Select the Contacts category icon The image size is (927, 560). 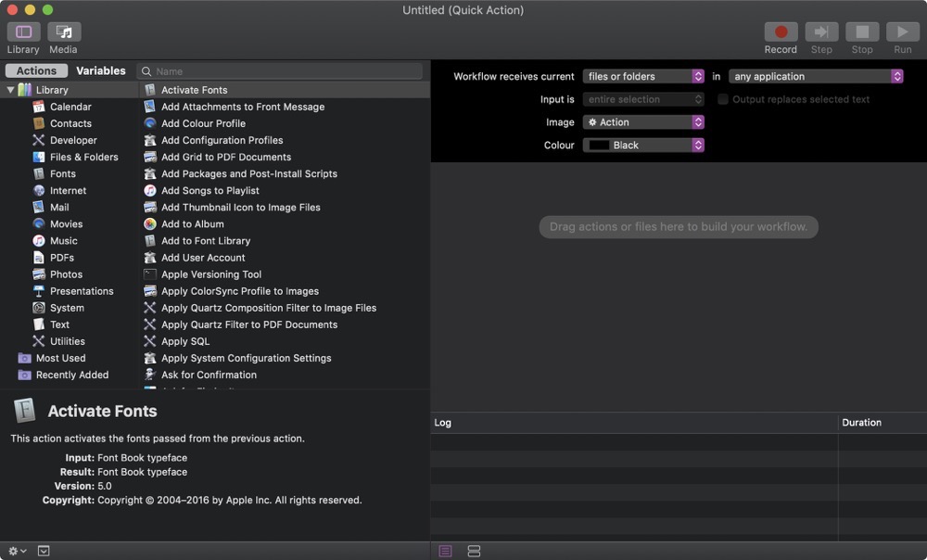coord(38,123)
